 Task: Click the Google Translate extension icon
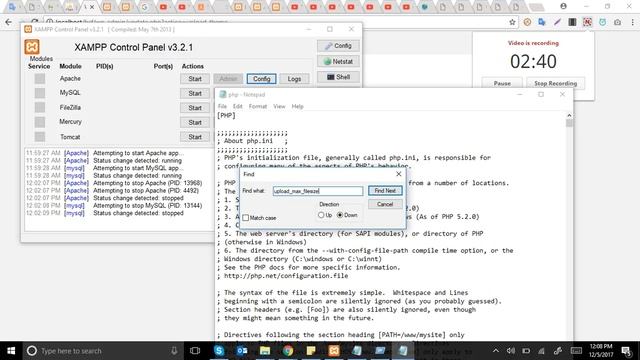coord(542,22)
